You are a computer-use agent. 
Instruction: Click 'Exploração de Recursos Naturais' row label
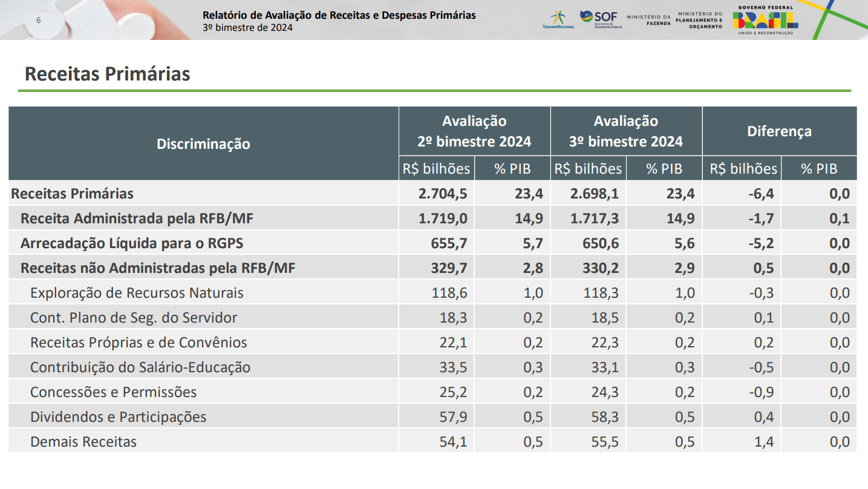(x=137, y=293)
